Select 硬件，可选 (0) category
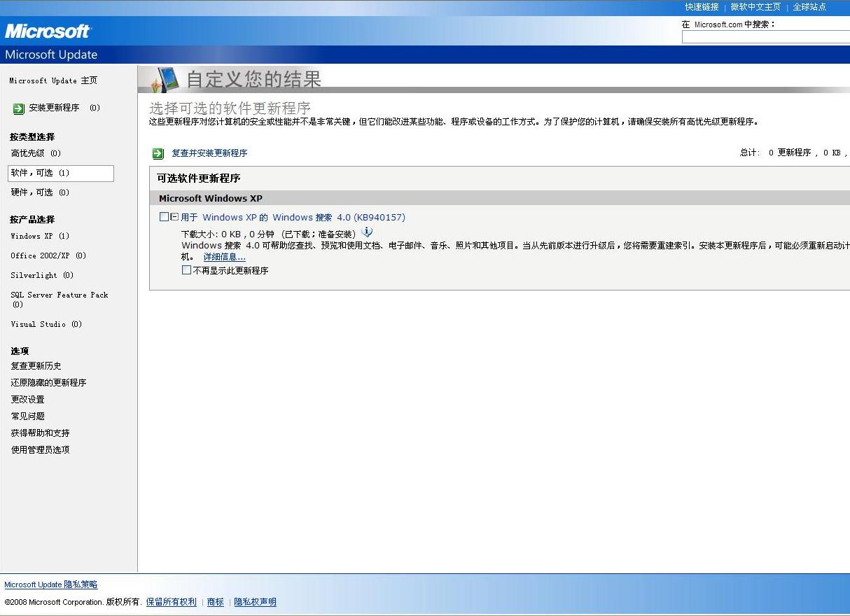The height and width of the screenshot is (616, 850). click(40, 192)
